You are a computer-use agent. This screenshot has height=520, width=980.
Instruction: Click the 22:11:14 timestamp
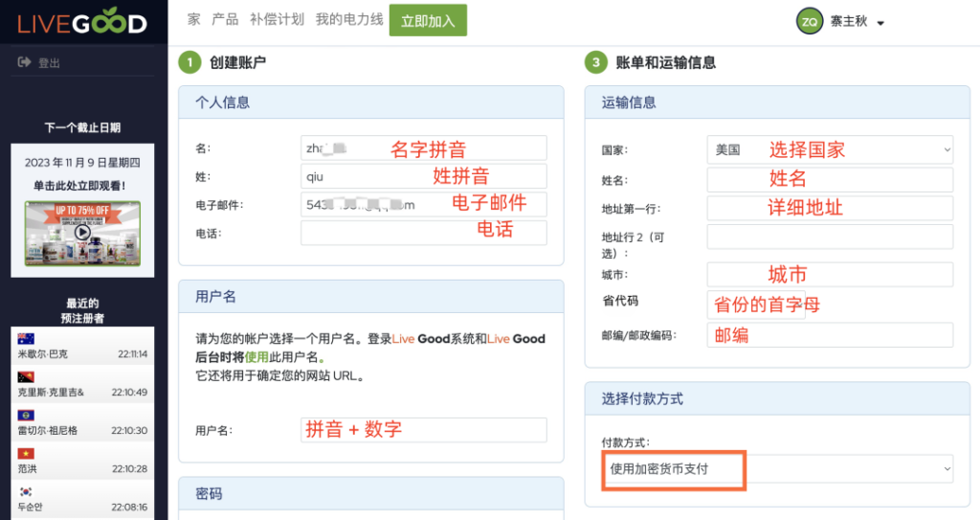pos(132,354)
